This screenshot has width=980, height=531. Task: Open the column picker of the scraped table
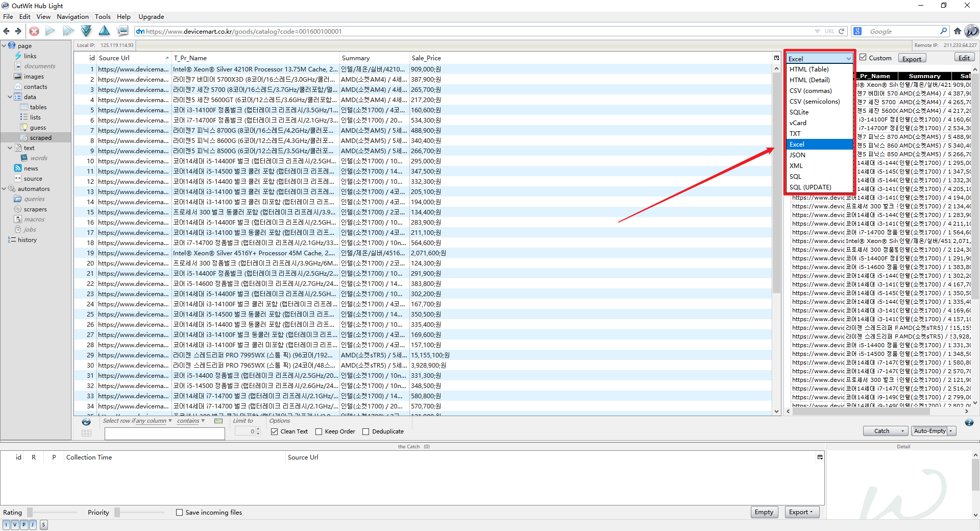pyautogui.click(x=776, y=58)
